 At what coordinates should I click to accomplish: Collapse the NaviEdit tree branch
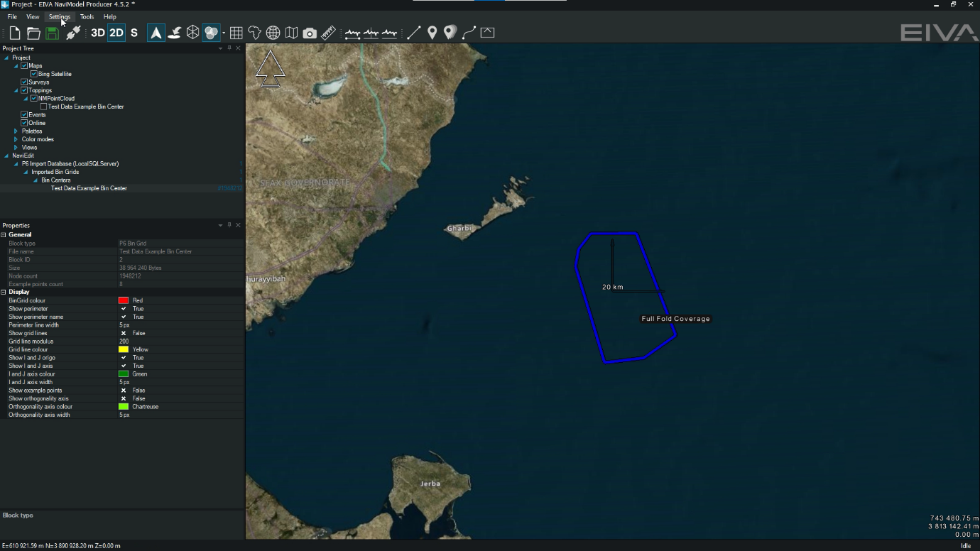[x=6, y=155]
